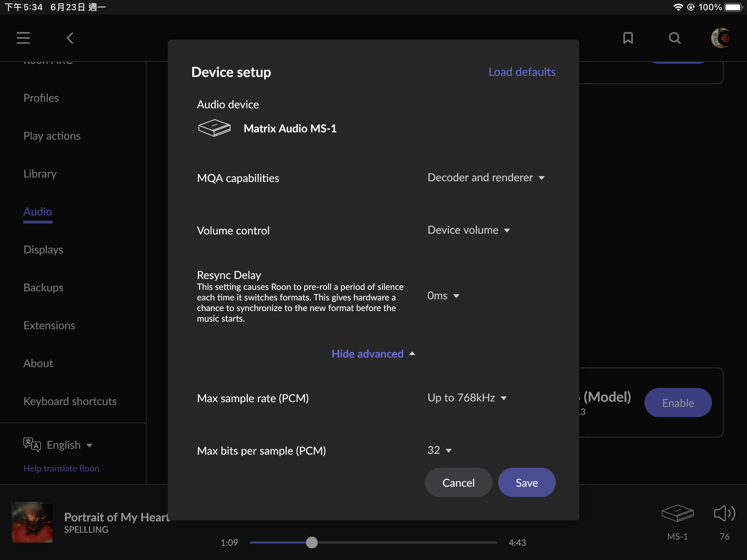Open track title Portrait of My Heart
This screenshot has height=560, width=747.
tap(117, 517)
